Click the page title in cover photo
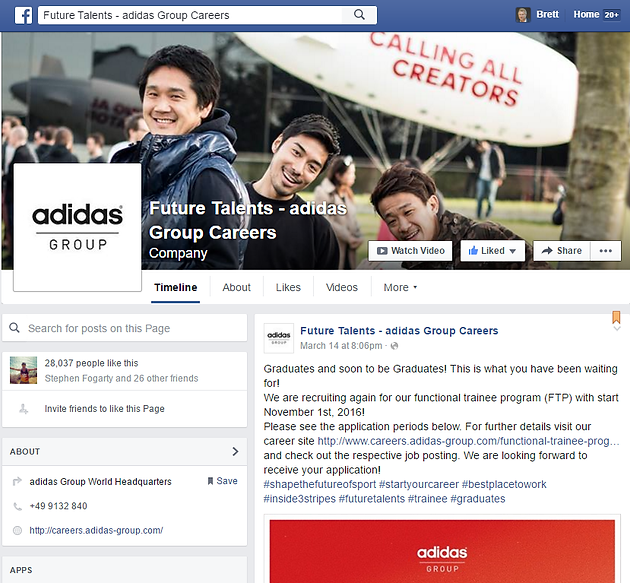The height and width of the screenshot is (583, 630). pyautogui.click(x=248, y=220)
